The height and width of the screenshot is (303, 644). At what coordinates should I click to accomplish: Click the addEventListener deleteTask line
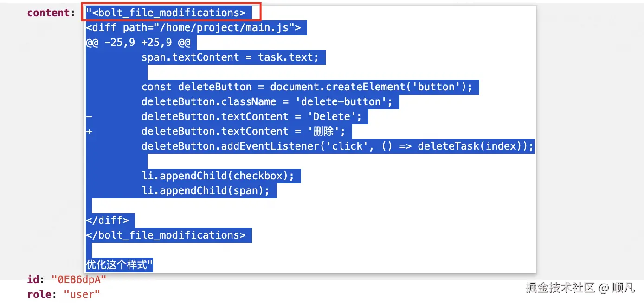coord(338,146)
